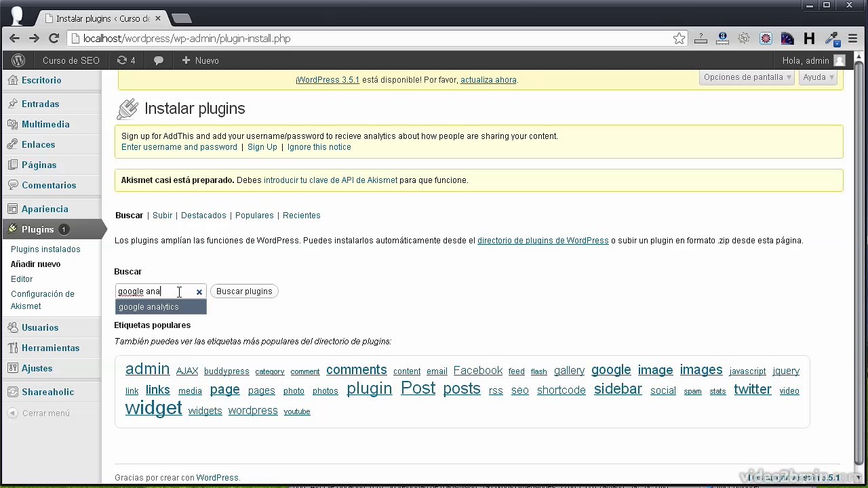Click introducir tu clave de API link
This screenshot has width=868, height=488.
pyautogui.click(x=330, y=180)
